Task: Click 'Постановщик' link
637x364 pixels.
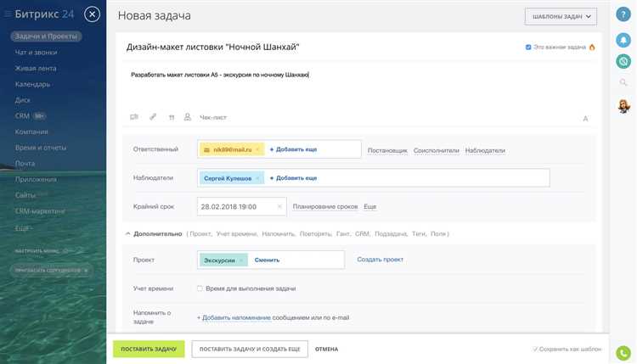Action: pos(387,150)
